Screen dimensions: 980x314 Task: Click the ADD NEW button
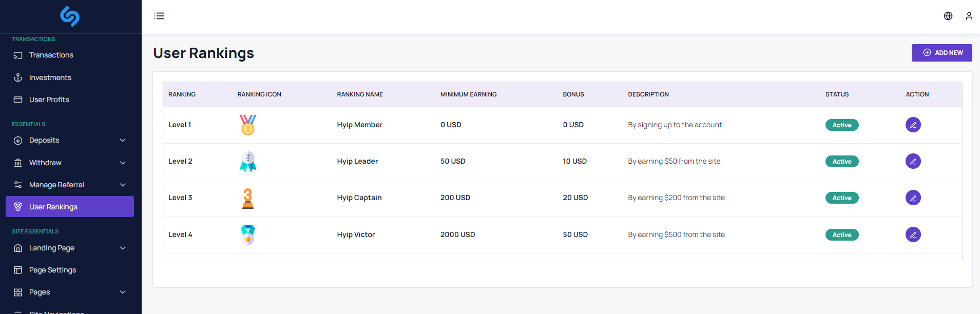pos(941,53)
